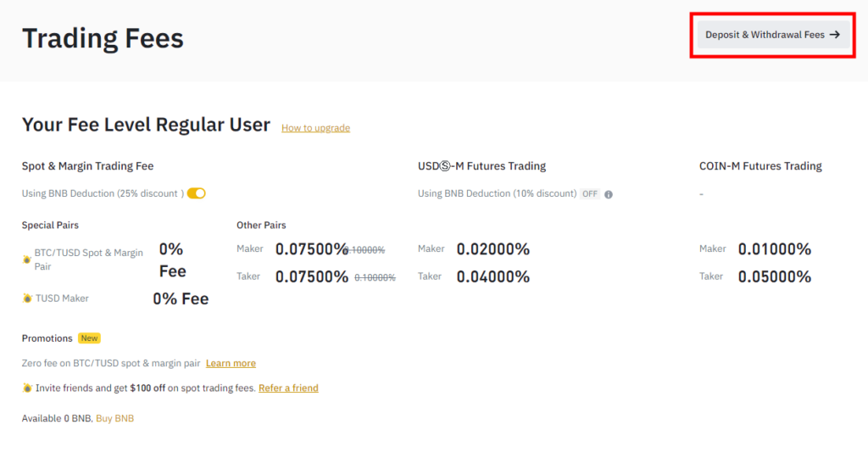
Task: Click the Trading Fees page title
Action: 103,38
